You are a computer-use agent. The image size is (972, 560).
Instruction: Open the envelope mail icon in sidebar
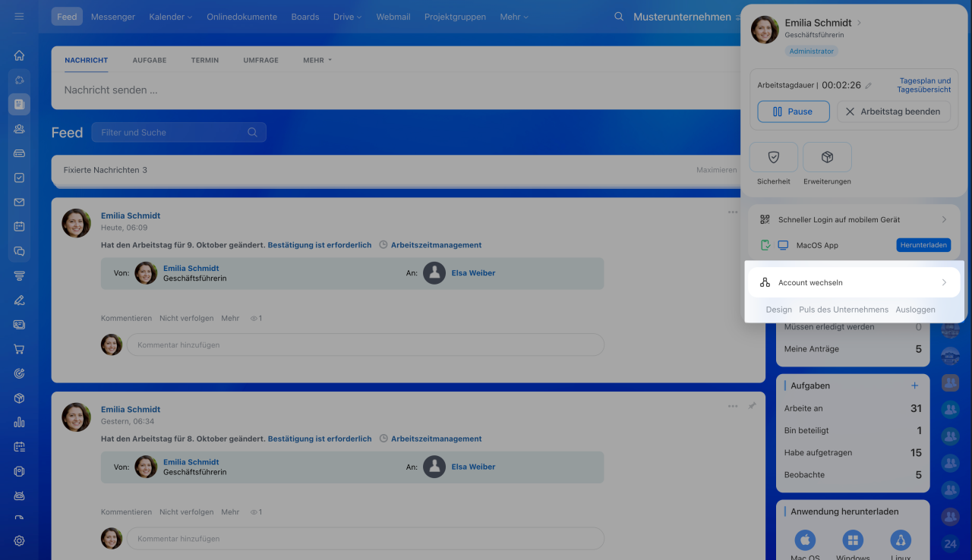click(19, 203)
